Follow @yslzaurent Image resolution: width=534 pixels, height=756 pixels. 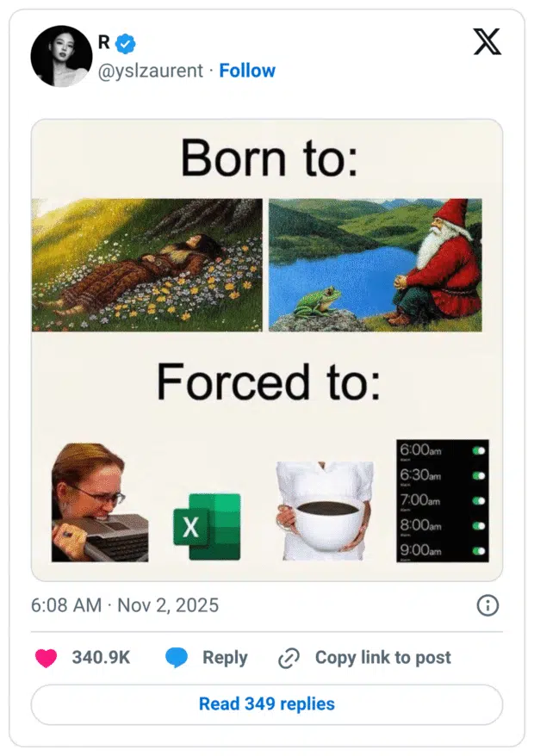point(249,71)
